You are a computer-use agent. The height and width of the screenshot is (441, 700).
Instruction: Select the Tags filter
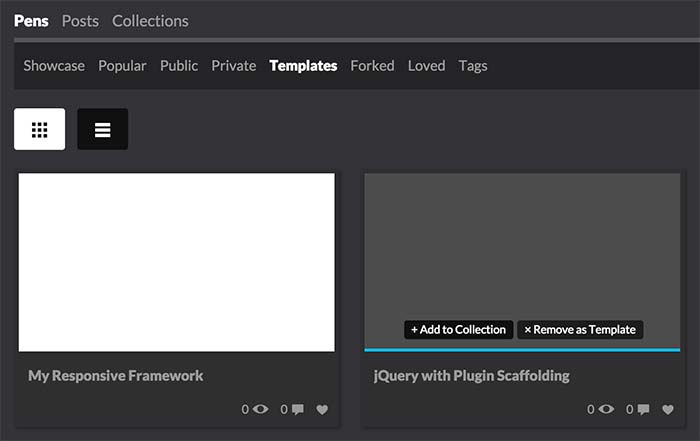tap(473, 66)
